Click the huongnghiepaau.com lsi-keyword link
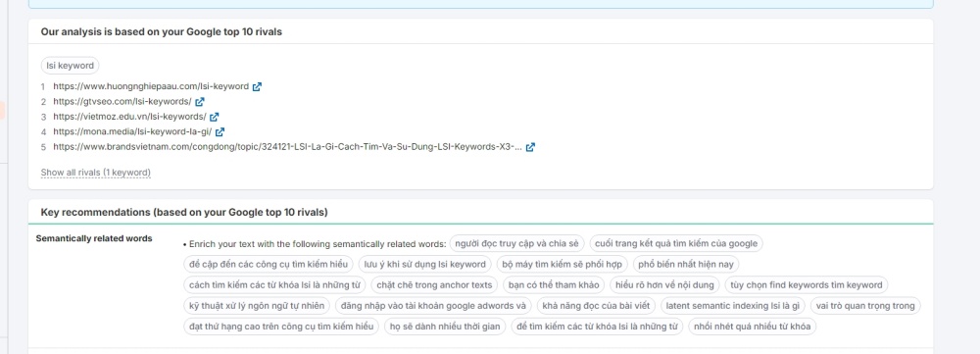The width and height of the screenshot is (980, 354). [151, 86]
